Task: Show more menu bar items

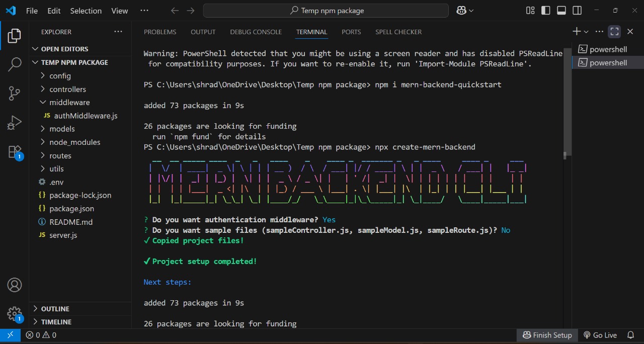Action: click(144, 11)
